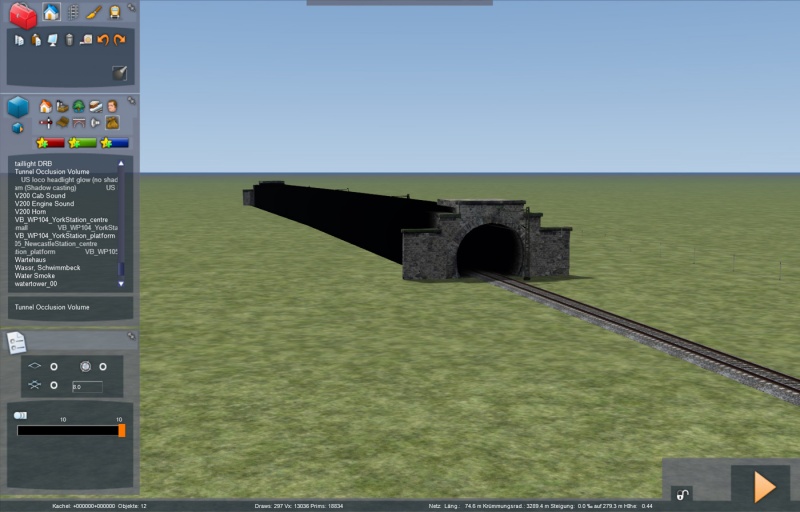Select 'NewcastleStation_centre' list entry
The height and width of the screenshot is (512, 800).
[x=56, y=244]
